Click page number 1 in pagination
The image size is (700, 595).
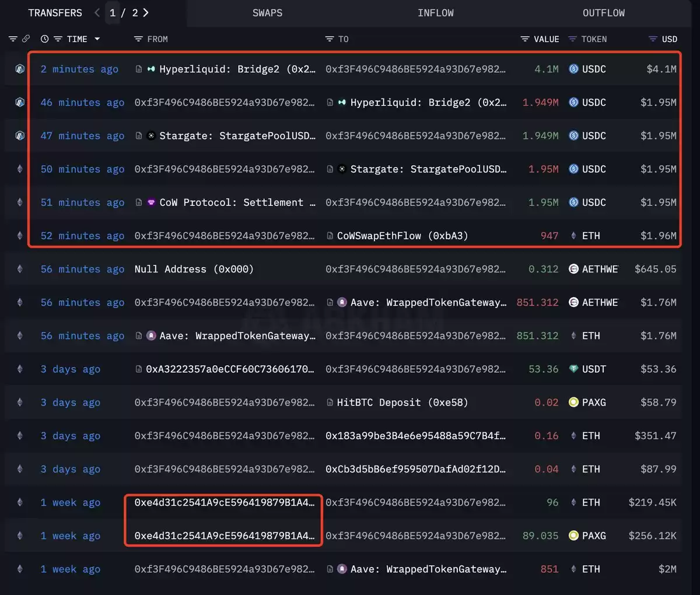pyautogui.click(x=113, y=13)
